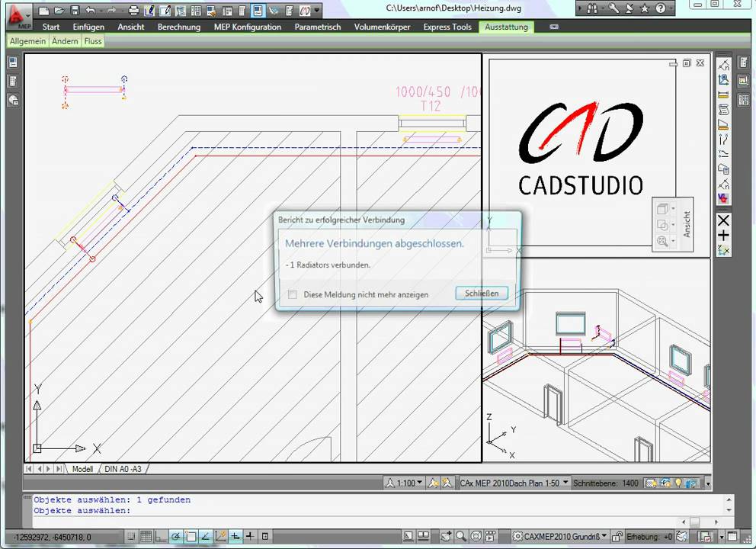Toggle object snap tracking in status bar
756x549 pixels.
206,537
